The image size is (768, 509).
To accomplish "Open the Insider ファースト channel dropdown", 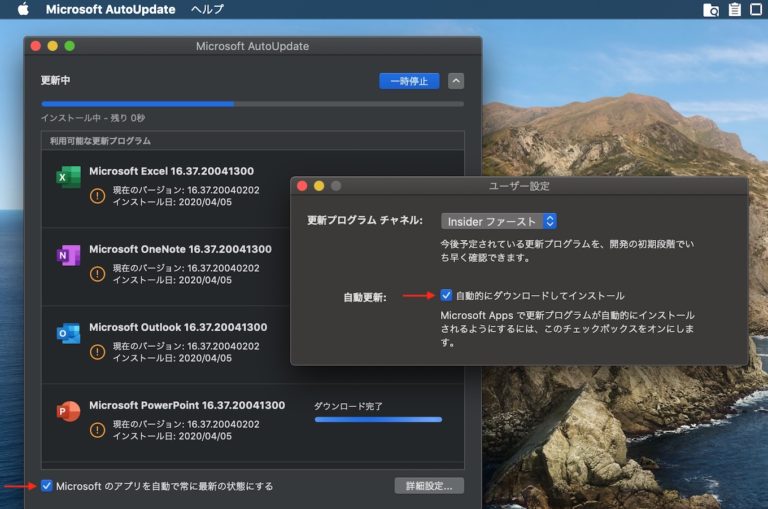I will 499,221.
